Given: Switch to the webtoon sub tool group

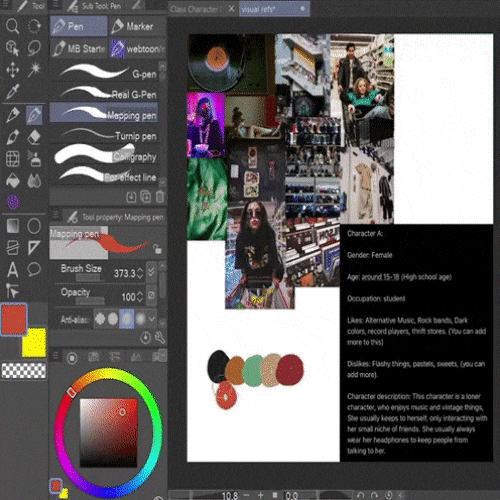Looking at the screenshot, I should 138,49.
